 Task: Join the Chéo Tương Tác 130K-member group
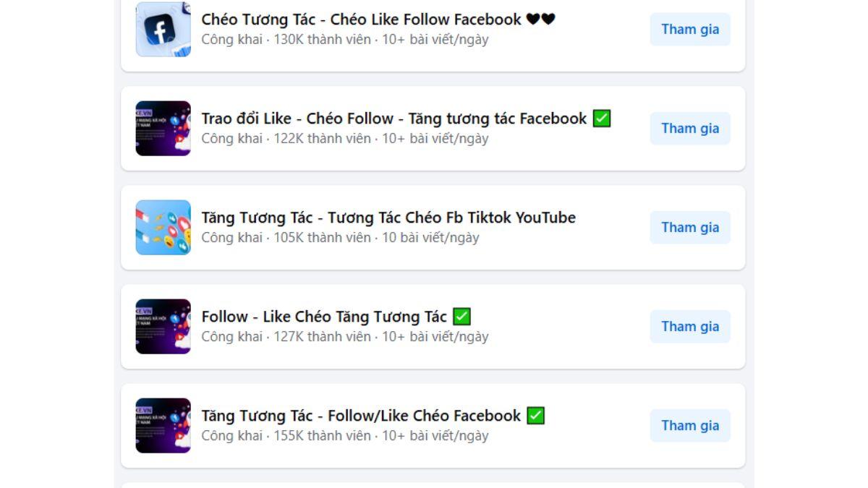(690, 30)
